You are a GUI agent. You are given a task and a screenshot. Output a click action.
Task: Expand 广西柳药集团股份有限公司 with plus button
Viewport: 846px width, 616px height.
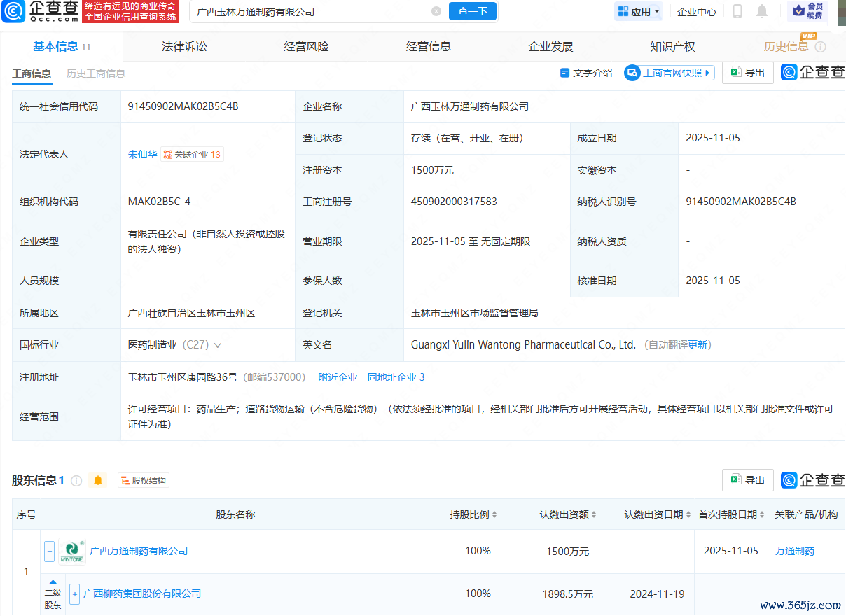click(74, 594)
